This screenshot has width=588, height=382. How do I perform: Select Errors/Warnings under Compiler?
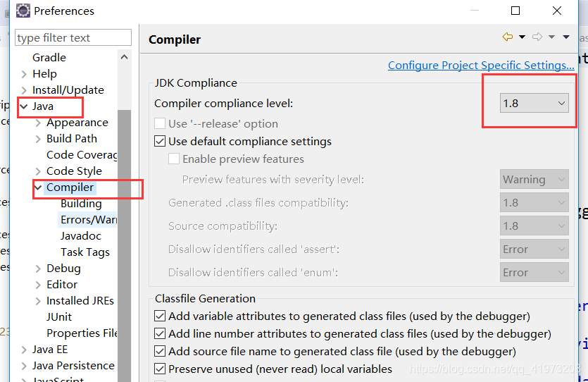(x=89, y=219)
